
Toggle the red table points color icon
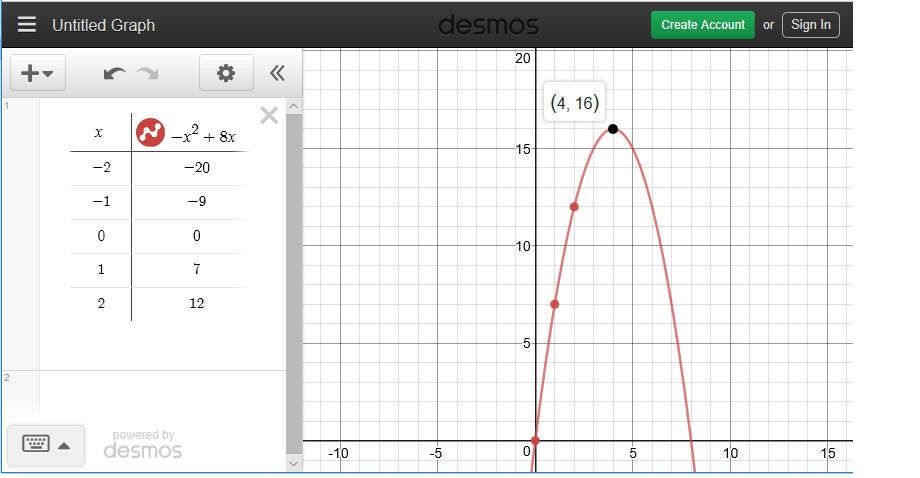[x=150, y=132]
